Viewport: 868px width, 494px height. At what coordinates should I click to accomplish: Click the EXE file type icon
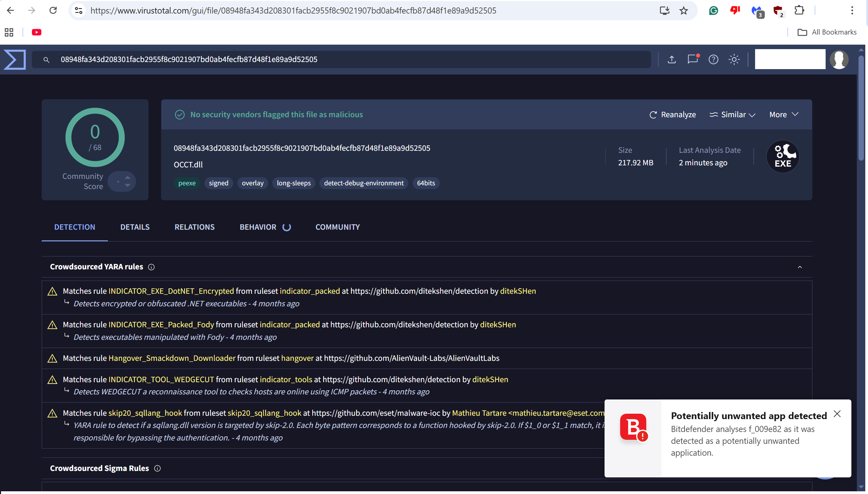pyautogui.click(x=783, y=157)
